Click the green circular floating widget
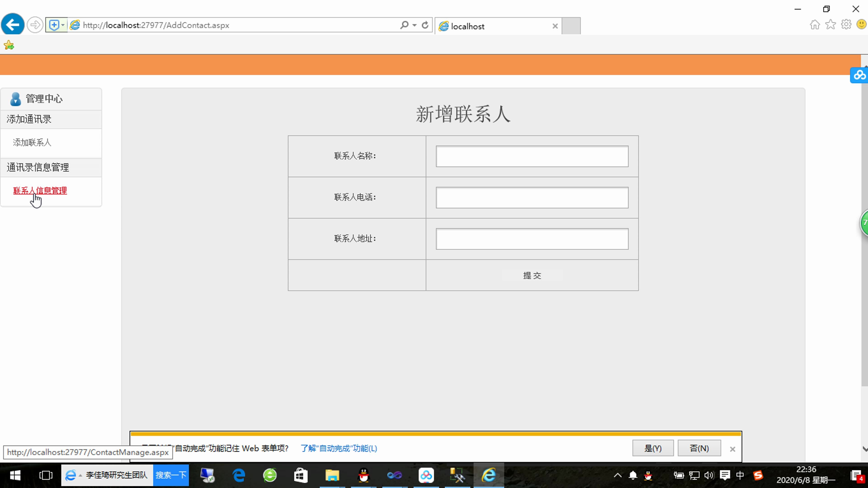868x488 pixels. (x=864, y=223)
